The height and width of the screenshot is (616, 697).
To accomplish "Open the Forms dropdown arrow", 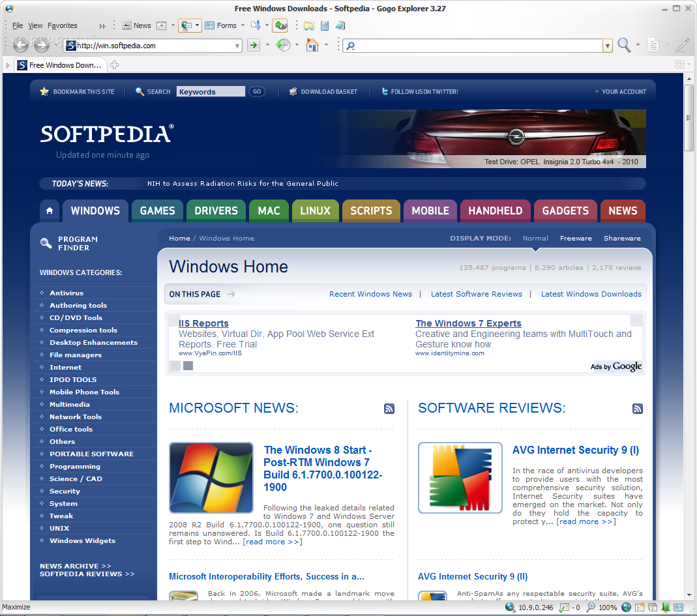I will pyautogui.click(x=243, y=25).
